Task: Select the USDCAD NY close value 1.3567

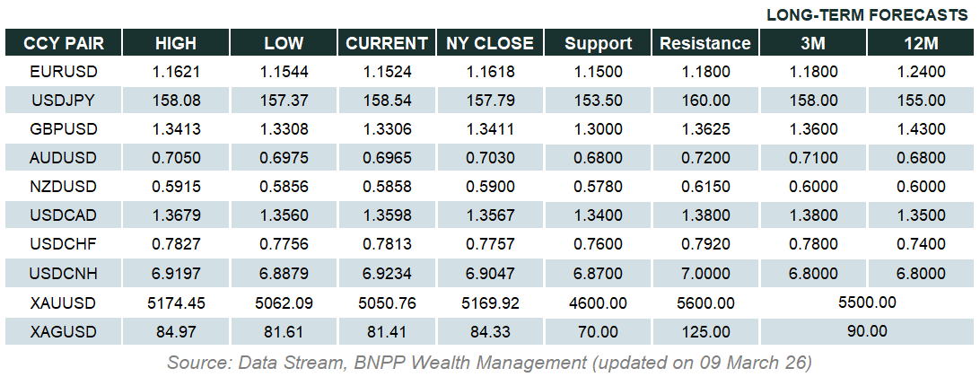Action: click(490, 216)
